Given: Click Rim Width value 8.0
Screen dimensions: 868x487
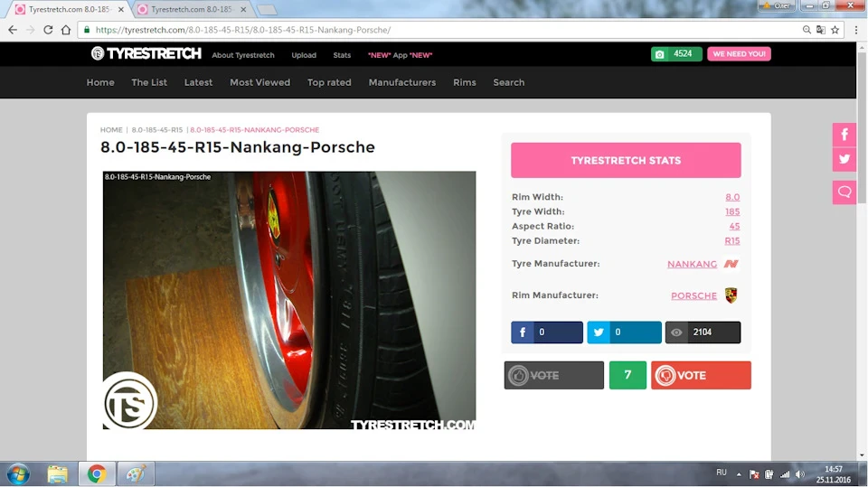Looking at the screenshot, I should [732, 197].
